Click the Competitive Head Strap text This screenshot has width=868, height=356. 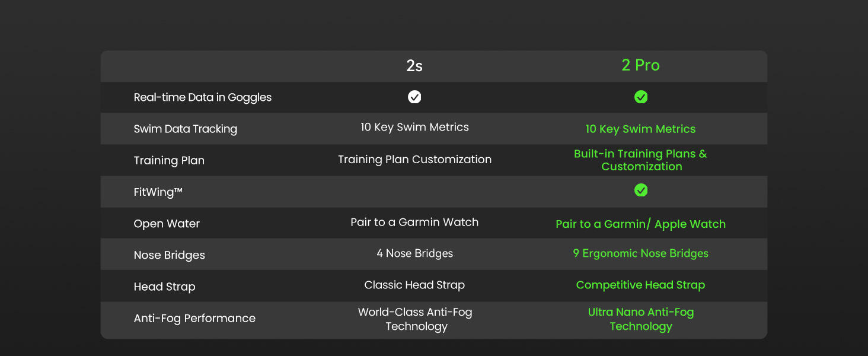tap(640, 285)
